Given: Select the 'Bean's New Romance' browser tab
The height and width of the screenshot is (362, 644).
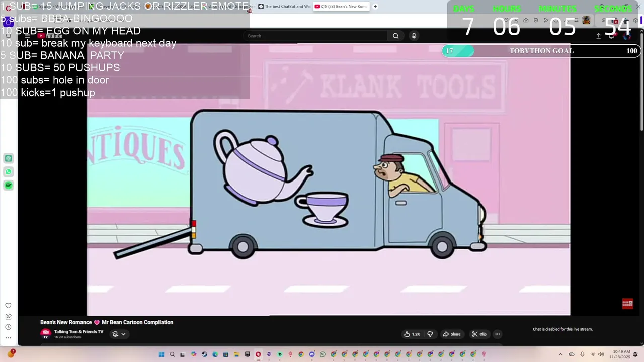Looking at the screenshot, I should pyautogui.click(x=341, y=7).
